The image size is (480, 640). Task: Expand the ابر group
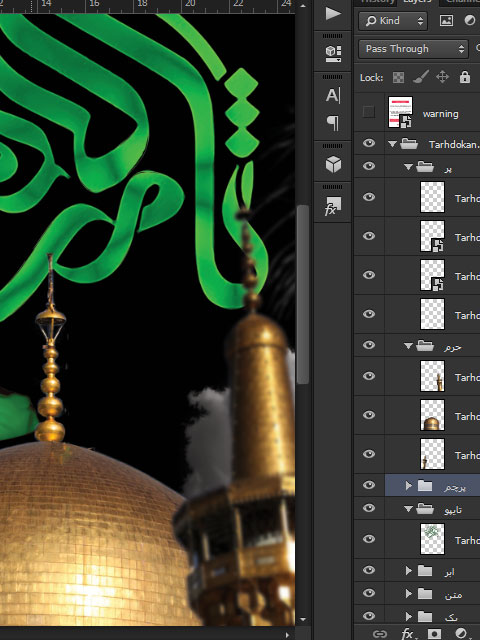[409, 571]
